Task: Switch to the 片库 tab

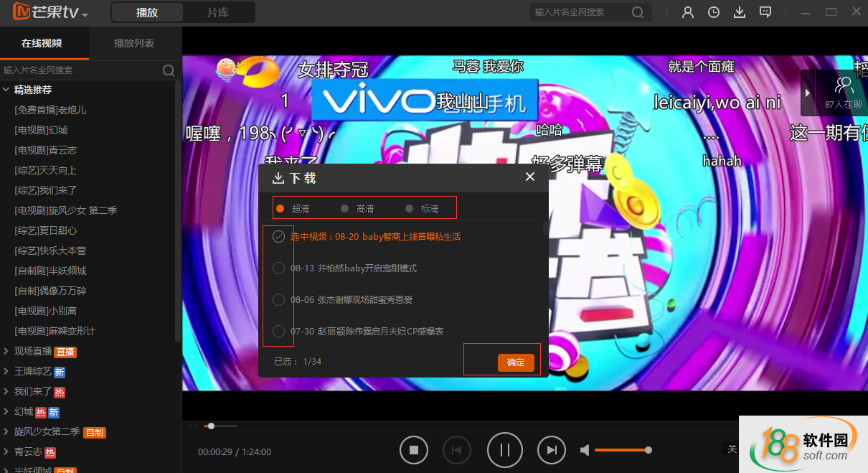Action: click(x=218, y=12)
